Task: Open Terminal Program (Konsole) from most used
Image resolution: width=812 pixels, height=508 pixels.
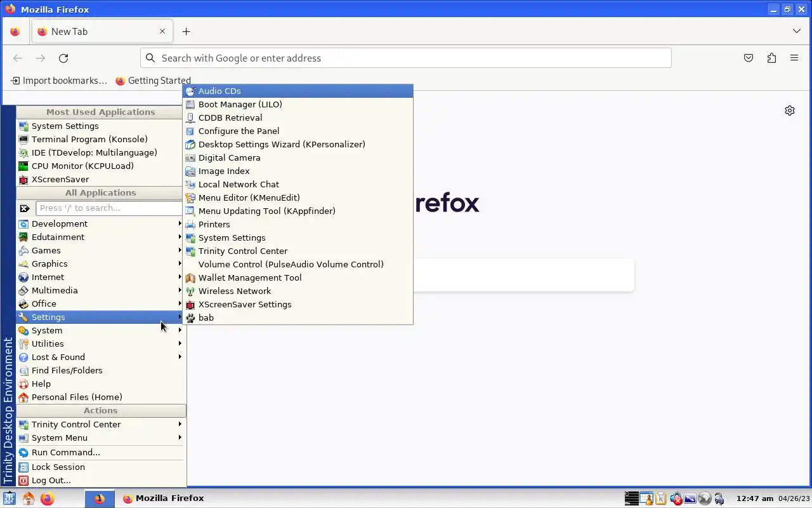Action: click(101, 139)
